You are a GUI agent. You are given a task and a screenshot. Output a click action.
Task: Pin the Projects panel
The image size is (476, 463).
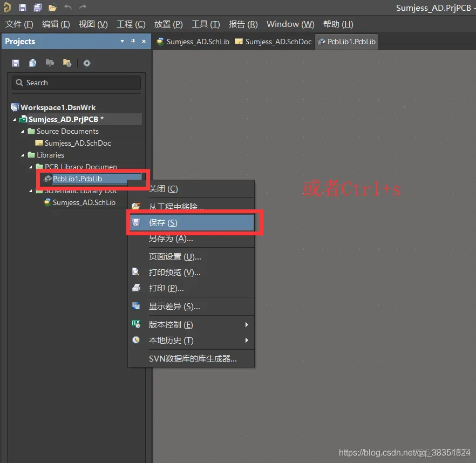click(x=133, y=42)
